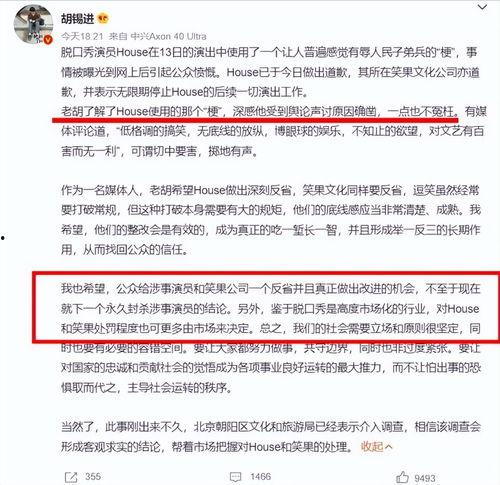Open 胡锡进's profile avatar

click(x=33, y=24)
